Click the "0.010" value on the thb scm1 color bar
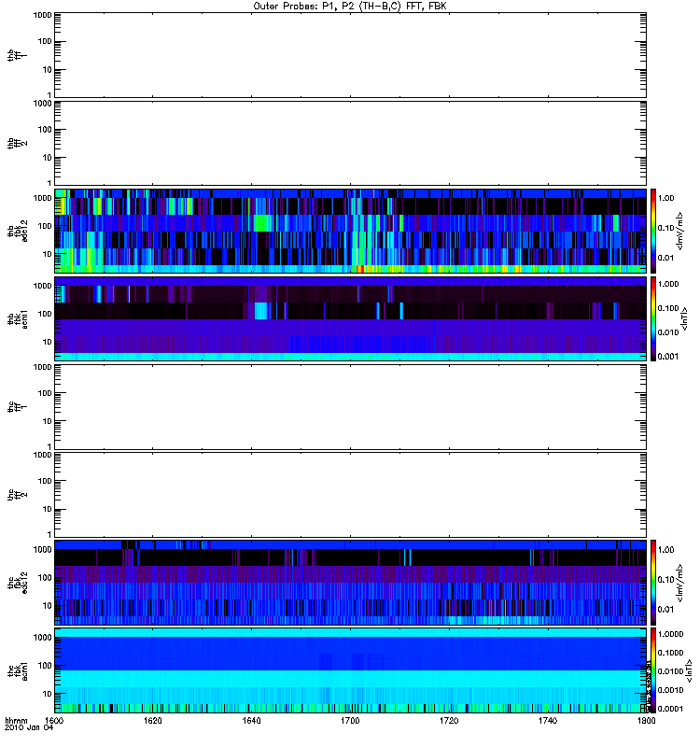 click(x=668, y=332)
